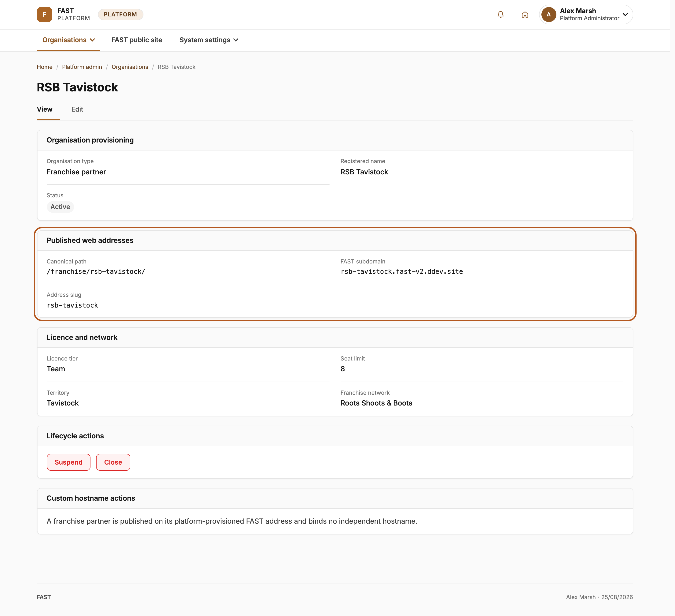Select the subdomain rsb-tavistock.fast-v2.ddev.site
Screen dimensions: 675x616
click(402, 271)
